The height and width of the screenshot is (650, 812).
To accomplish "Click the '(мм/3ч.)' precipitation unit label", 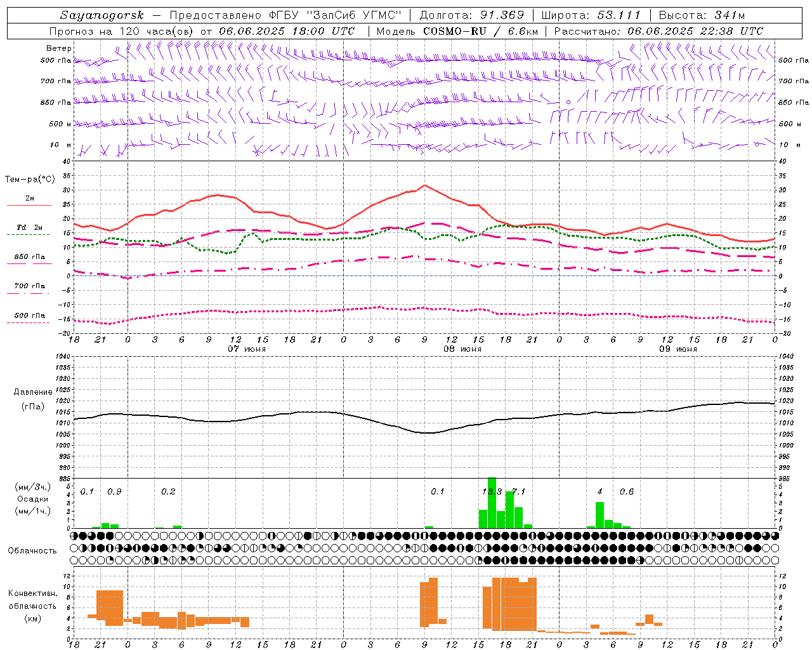I will click(x=33, y=487).
